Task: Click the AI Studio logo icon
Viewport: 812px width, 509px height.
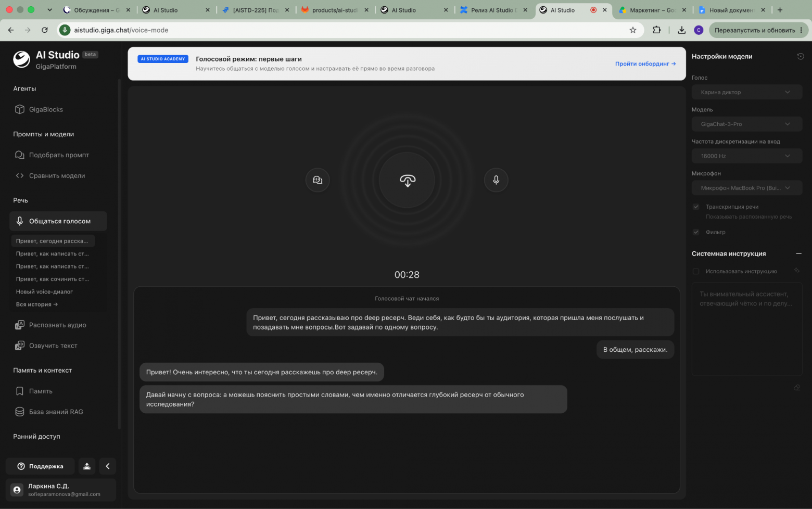Action: point(21,59)
